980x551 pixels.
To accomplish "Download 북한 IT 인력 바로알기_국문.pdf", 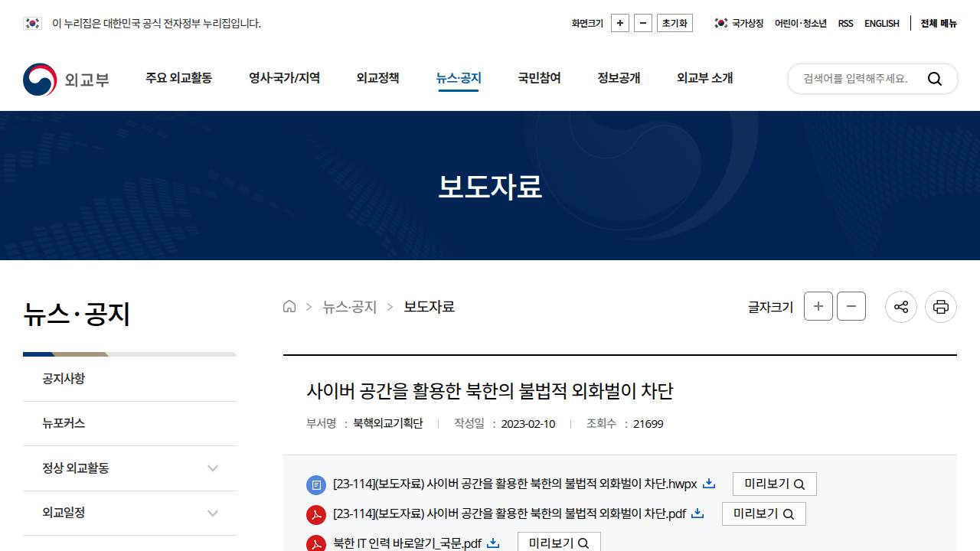I will tap(407, 543).
